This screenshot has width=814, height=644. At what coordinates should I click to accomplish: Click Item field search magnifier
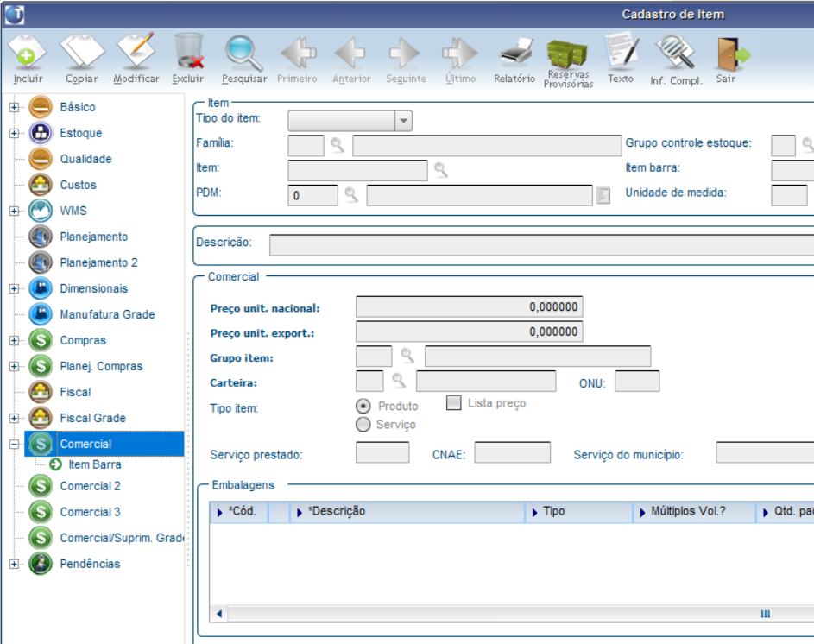pyautogui.click(x=441, y=170)
